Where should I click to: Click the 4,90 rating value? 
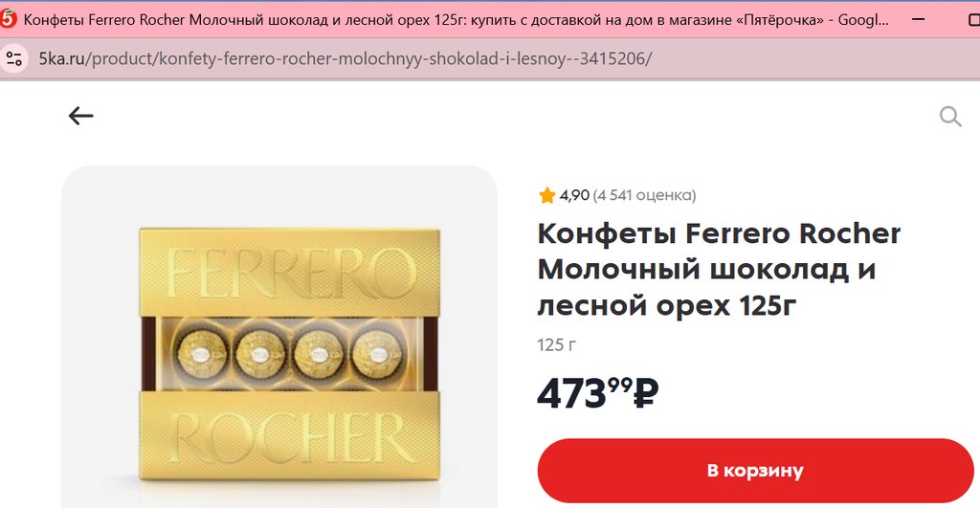[574, 195]
